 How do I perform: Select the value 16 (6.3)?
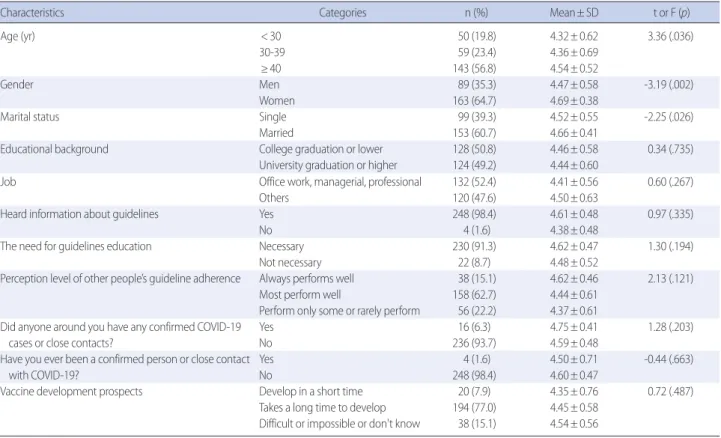(477, 327)
